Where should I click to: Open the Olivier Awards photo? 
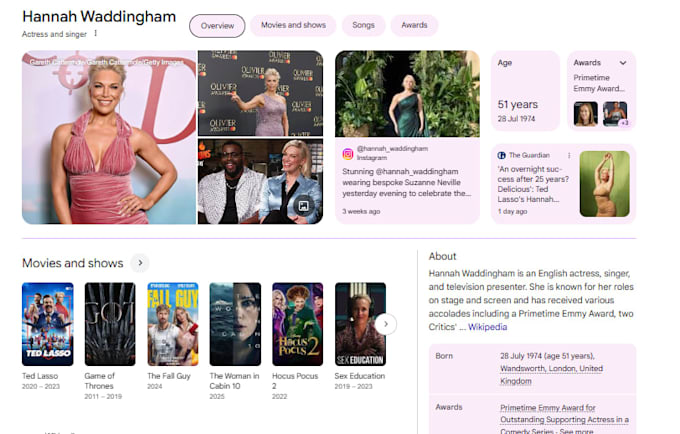pyautogui.click(x=260, y=93)
